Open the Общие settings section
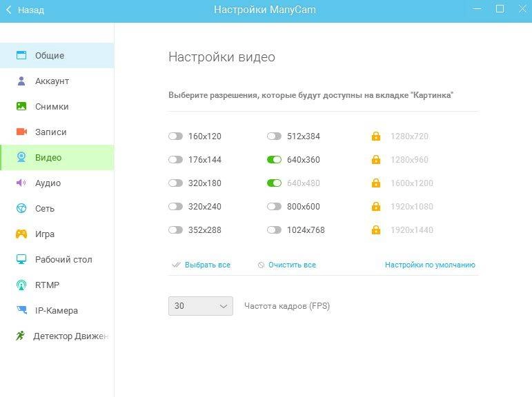Screen dimensions: 532x397 57,55
